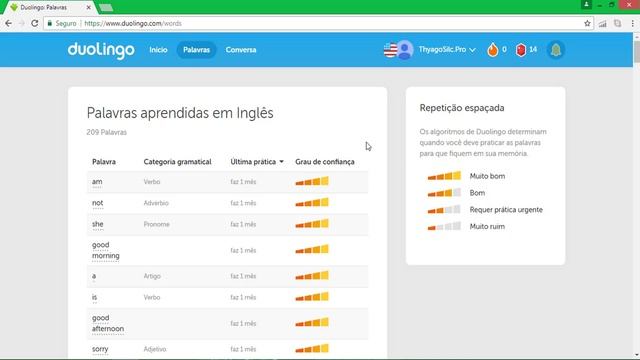The image size is (640, 360).
Task: Click strength bars for "am" row
Action: click(312, 181)
